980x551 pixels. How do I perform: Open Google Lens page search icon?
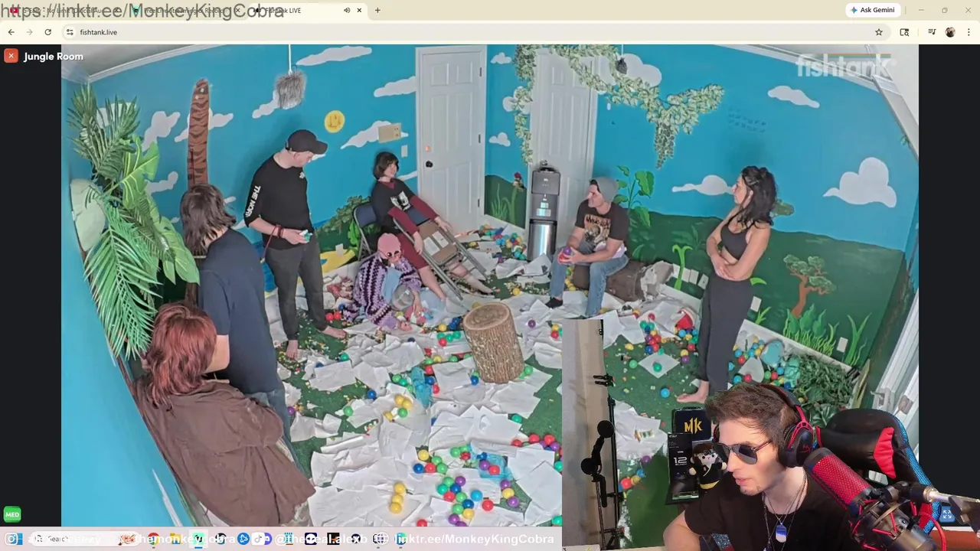pos(904,32)
